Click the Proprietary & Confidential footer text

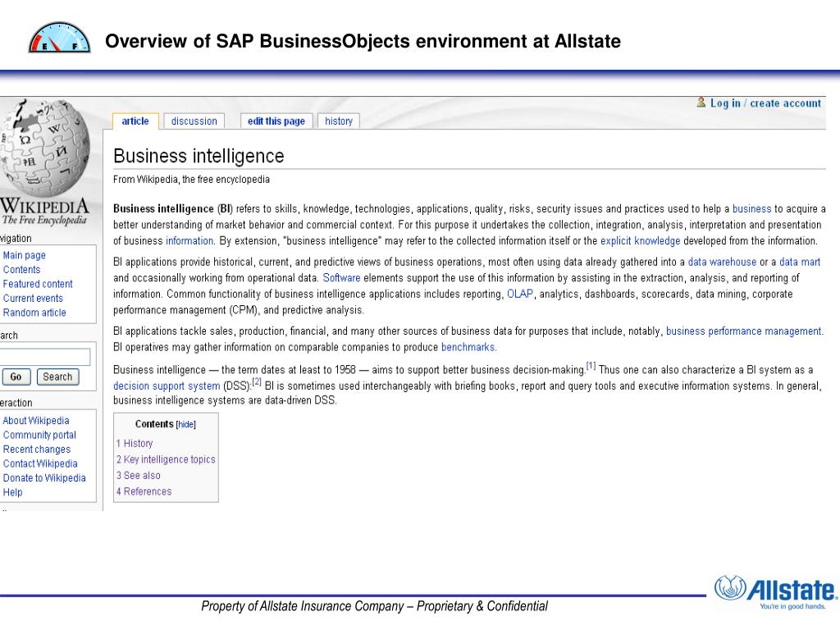[x=374, y=606]
